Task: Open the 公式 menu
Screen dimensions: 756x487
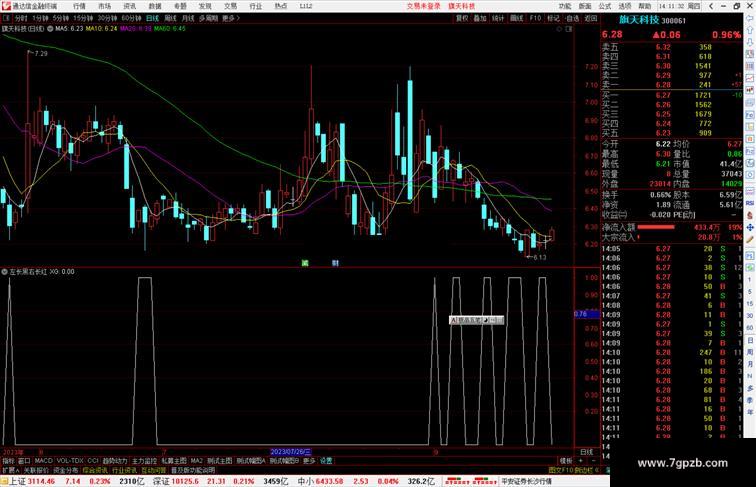Action: [605, 6]
